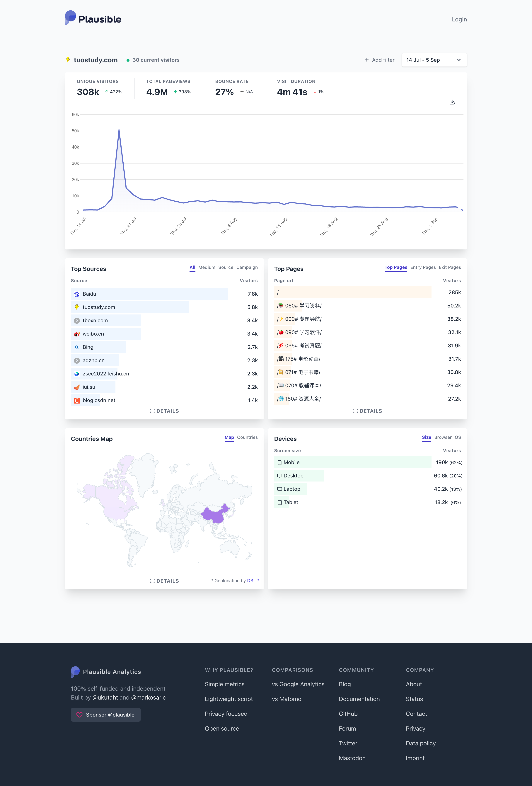
Task: Select the Countries tab in map panel
Action: [x=247, y=437]
